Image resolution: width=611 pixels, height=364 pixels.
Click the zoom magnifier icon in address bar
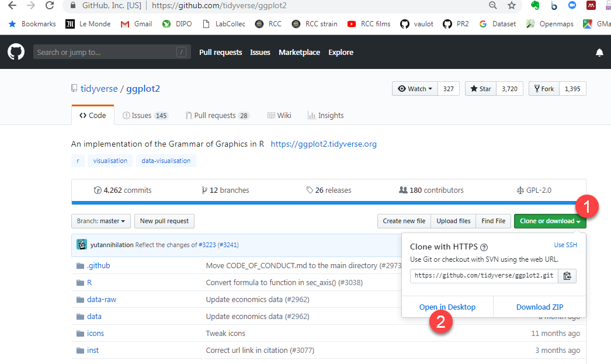(493, 5)
